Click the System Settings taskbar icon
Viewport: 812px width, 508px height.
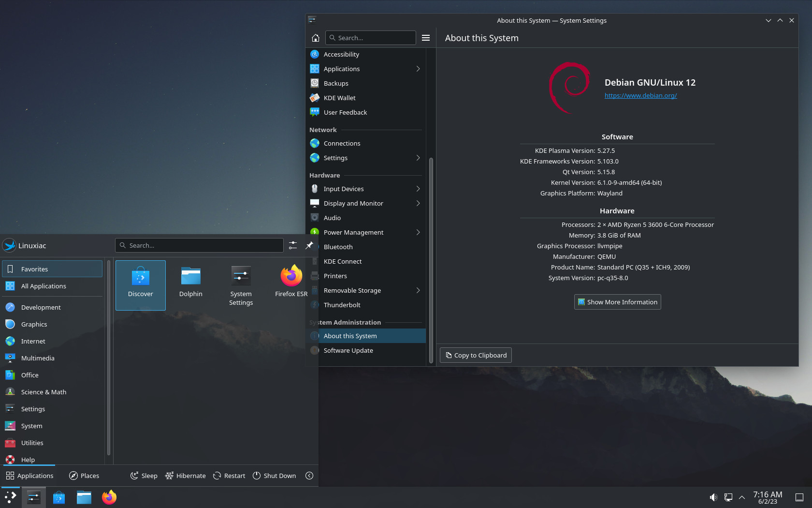(34, 497)
